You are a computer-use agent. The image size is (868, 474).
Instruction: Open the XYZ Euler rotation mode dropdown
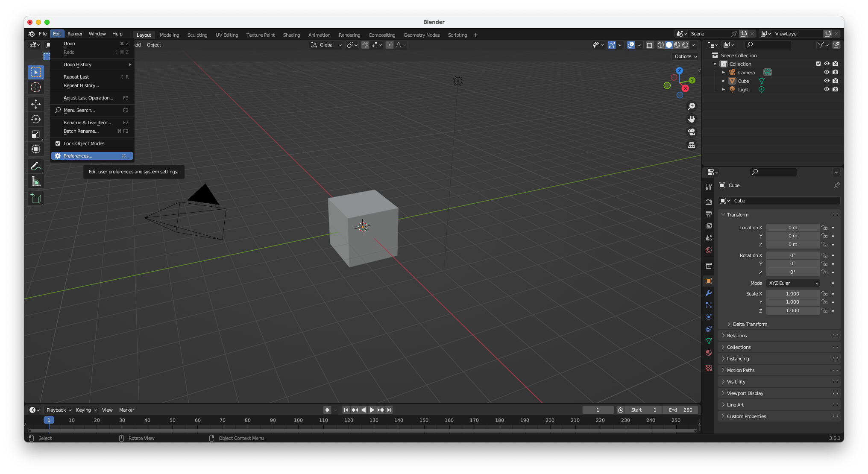click(793, 283)
